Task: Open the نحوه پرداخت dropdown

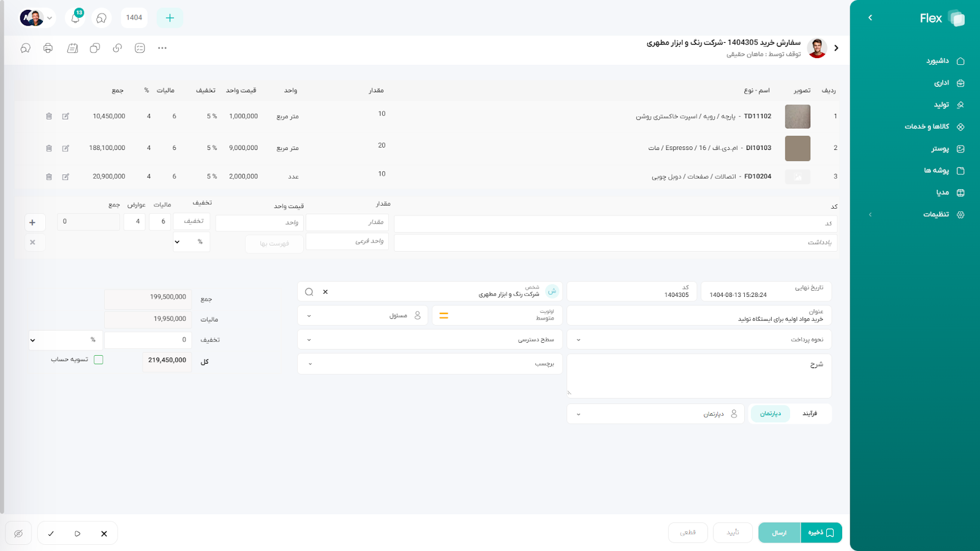Action: tap(699, 340)
